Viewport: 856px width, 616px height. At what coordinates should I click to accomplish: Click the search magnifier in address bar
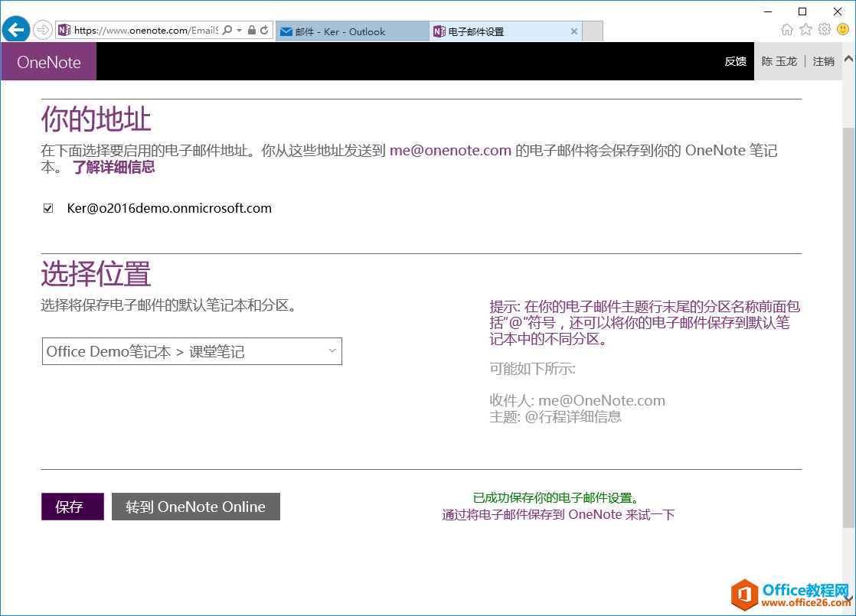[x=227, y=31]
